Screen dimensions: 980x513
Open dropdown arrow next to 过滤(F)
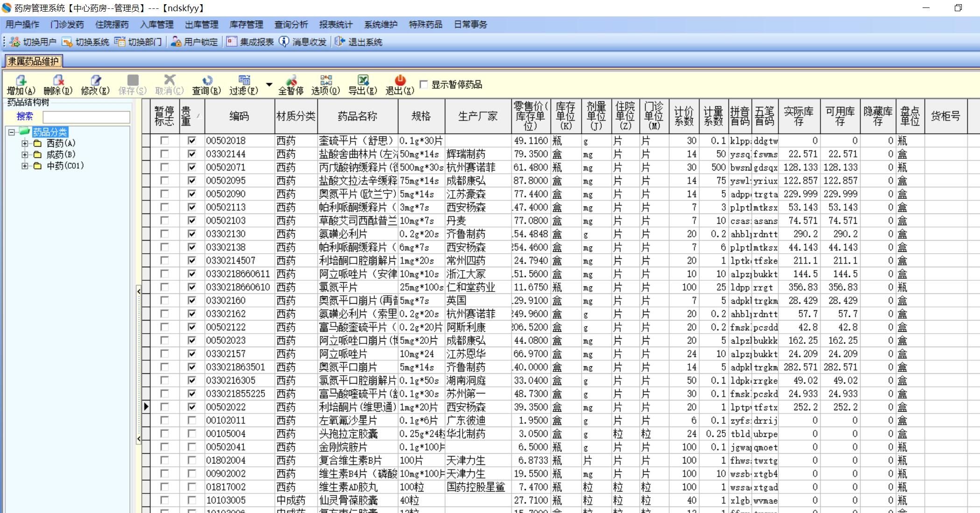[269, 85]
